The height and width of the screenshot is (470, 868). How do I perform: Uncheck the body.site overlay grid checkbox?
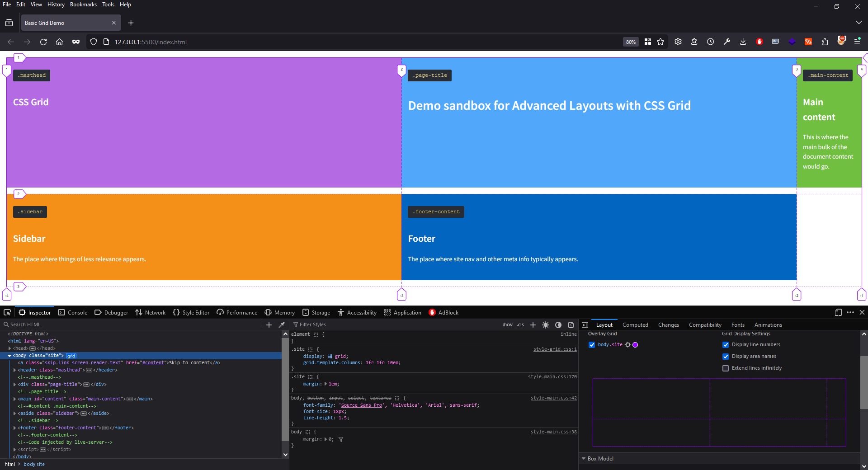[592, 345]
